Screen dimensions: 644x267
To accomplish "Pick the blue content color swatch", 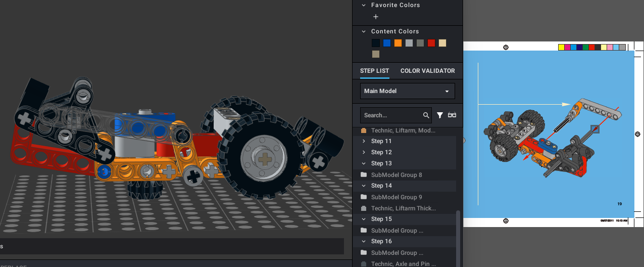I will pos(387,43).
